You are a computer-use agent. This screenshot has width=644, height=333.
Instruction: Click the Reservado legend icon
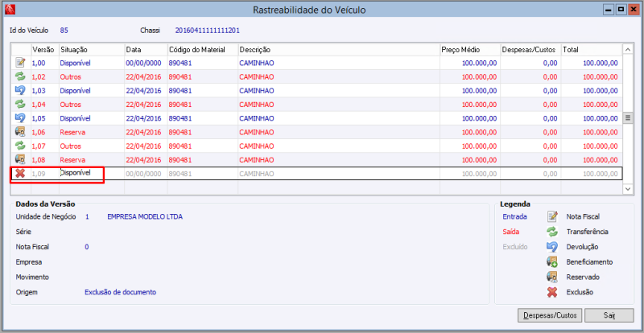click(552, 277)
